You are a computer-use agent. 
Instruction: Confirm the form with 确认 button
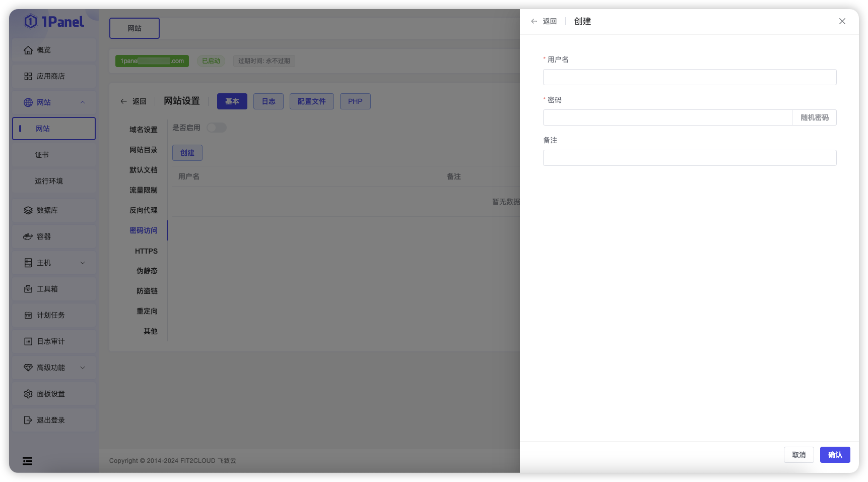(835, 454)
